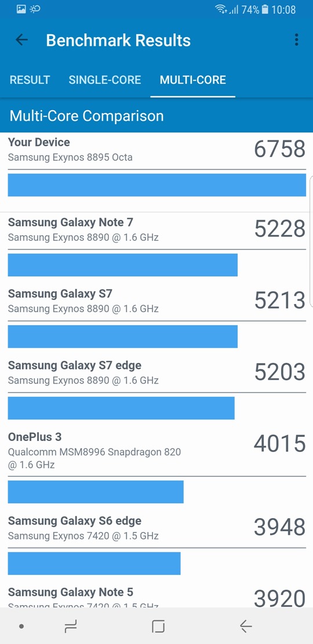Image resolution: width=313 pixels, height=644 pixels.
Task: Tap the small dot in navigation bar
Action: coord(21,627)
